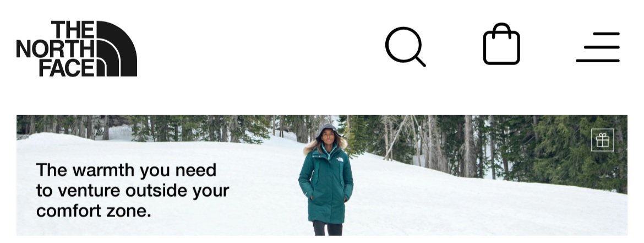Click the "FACE" word in the logo
644x243 pixels.
67,68
